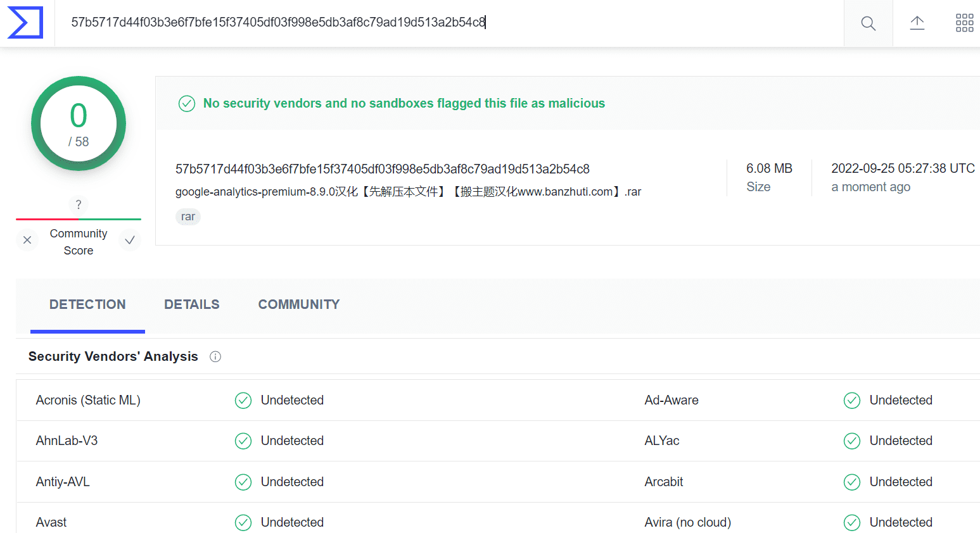980x533 pixels.
Task: Click the 2022-09-25 05:27:38 UTC timestamp
Action: (x=903, y=168)
